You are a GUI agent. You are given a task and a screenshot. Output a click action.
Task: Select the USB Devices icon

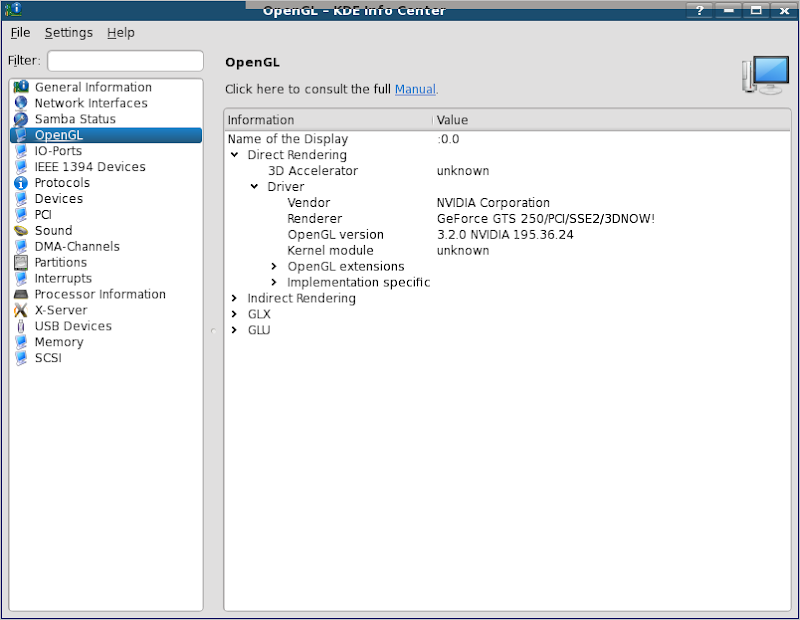tap(21, 326)
